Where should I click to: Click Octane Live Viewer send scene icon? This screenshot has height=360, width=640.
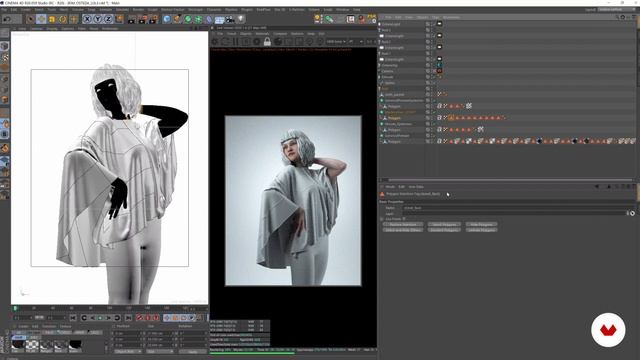tap(215, 42)
